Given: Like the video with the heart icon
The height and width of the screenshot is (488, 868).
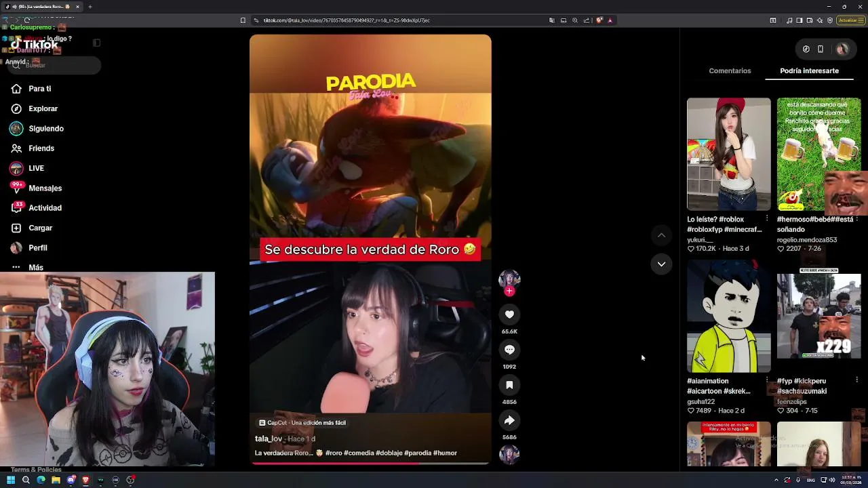Looking at the screenshot, I should pyautogui.click(x=509, y=314).
